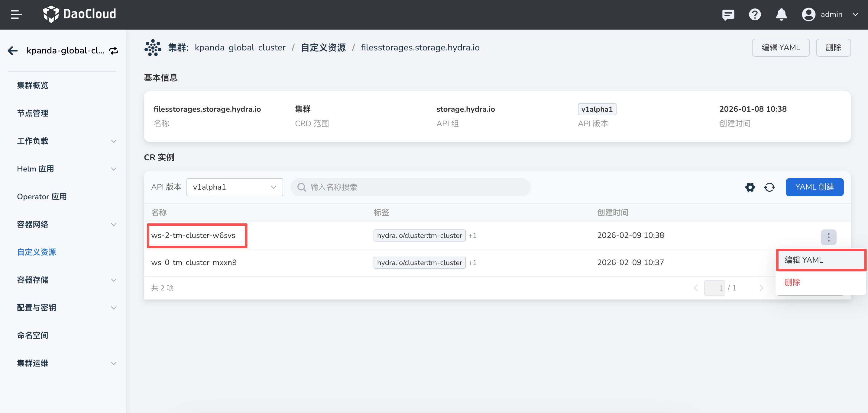This screenshot has width=868, height=413.
Task: Open the messages chat icon
Action: (x=728, y=14)
